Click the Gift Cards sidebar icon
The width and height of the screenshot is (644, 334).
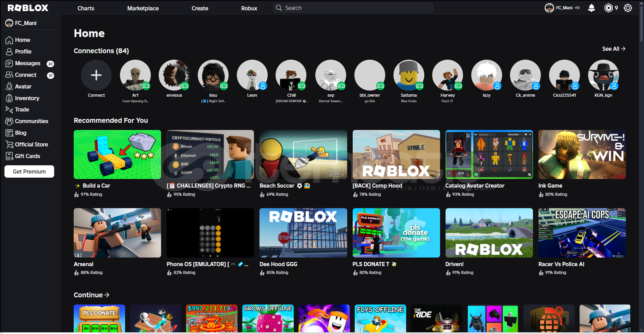tap(9, 156)
